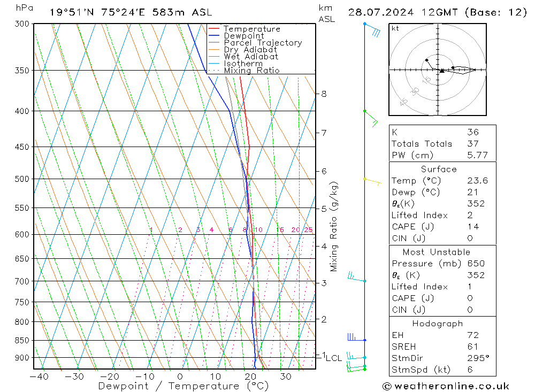Viewport: 535px width, 392px height.
Task: Click the surface Lifted Index value 2
Action: tap(470, 216)
